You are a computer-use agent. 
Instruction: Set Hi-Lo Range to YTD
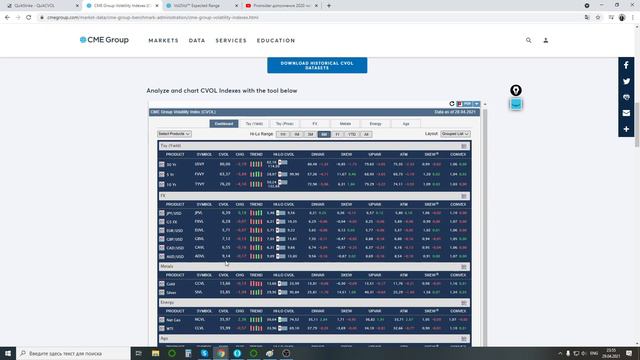(352, 134)
